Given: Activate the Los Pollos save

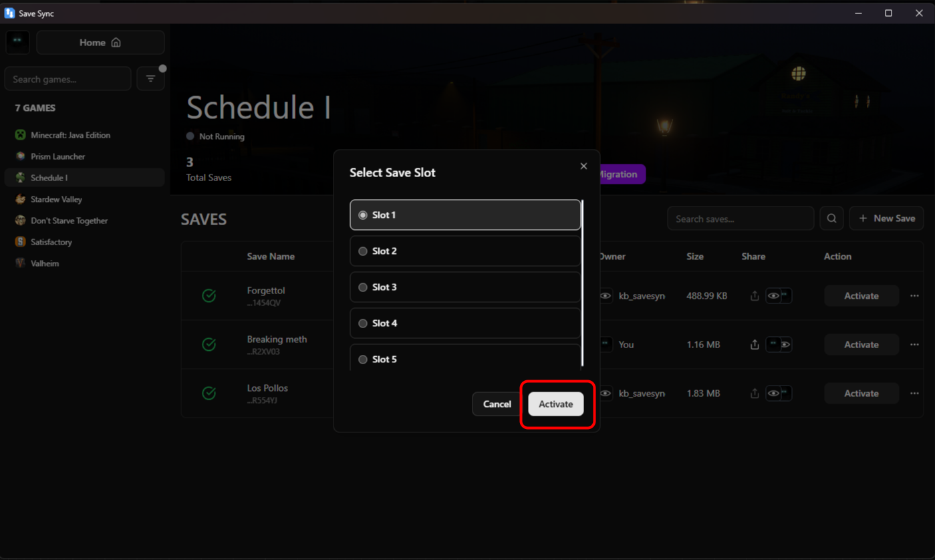Looking at the screenshot, I should pyautogui.click(x=861, y=393).
